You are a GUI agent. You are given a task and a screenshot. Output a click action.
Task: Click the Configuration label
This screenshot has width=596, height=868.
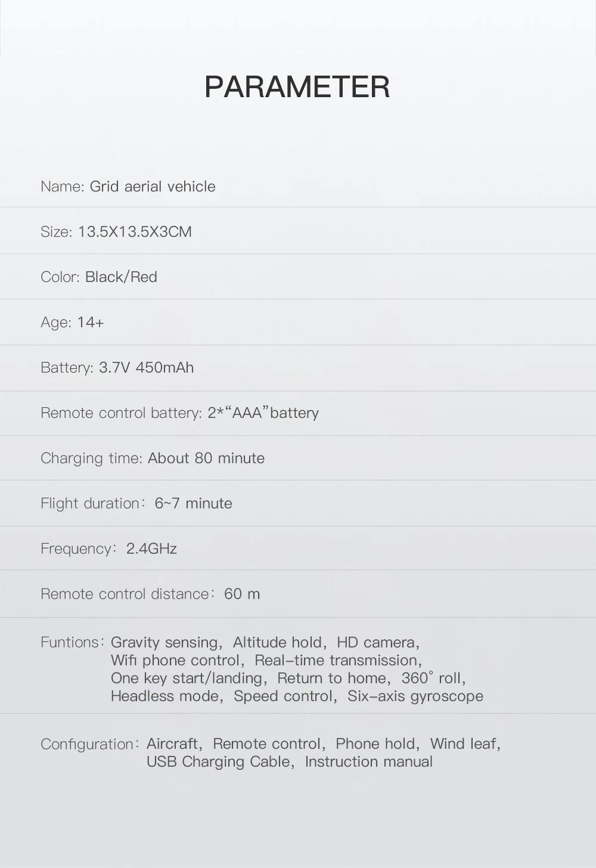[89, 744]
